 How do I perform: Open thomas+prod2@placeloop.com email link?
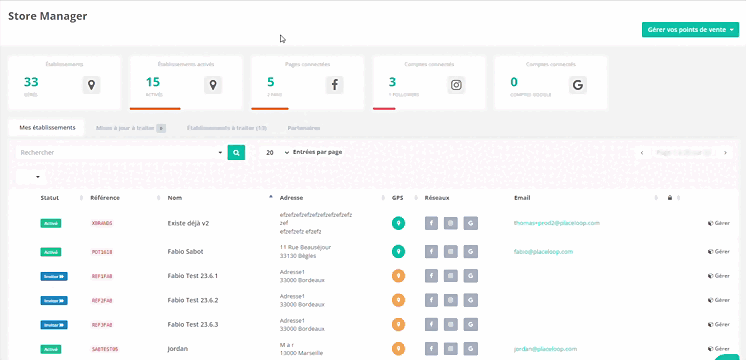(557, 223)
